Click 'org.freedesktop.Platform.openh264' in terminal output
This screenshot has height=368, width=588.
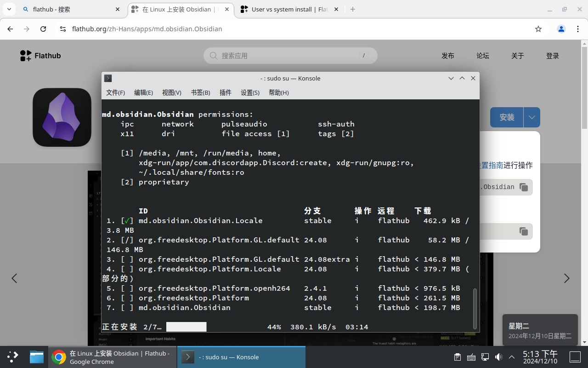215,288
